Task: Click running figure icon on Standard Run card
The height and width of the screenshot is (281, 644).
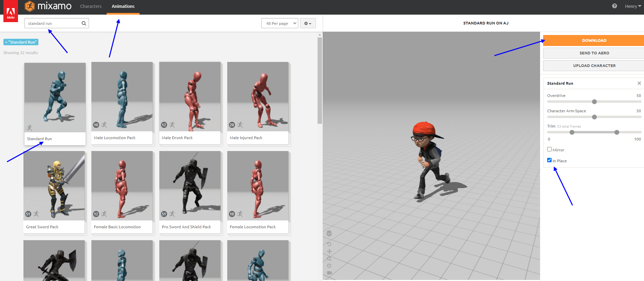Action: coord(30,128)
